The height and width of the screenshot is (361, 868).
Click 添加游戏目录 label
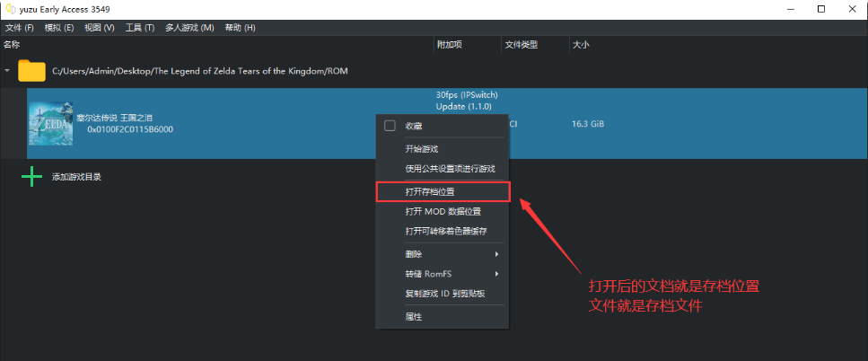point(76,177)
